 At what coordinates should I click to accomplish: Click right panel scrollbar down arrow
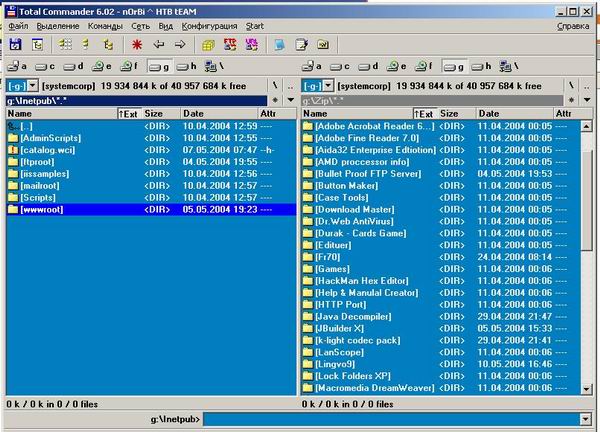(586, 389)
